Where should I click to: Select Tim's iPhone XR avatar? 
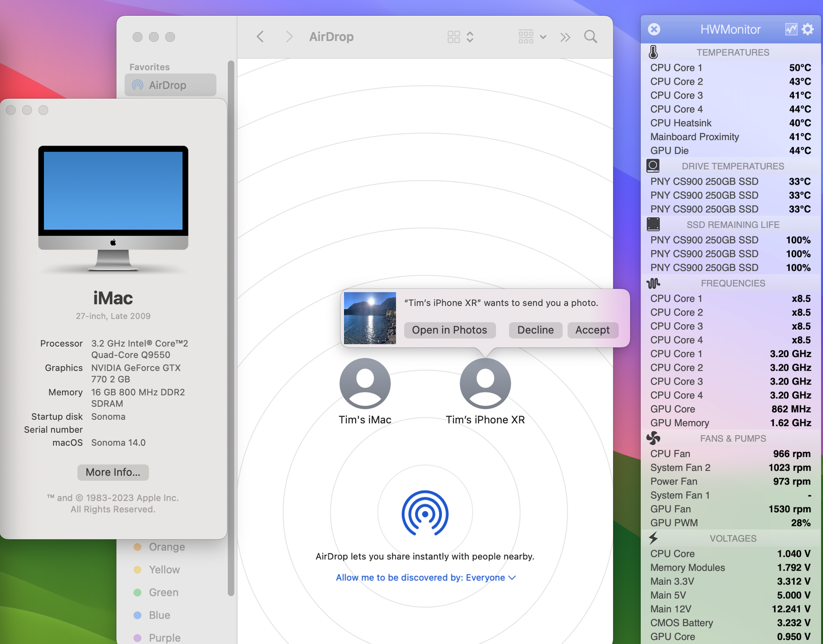[x=485, y=383]
